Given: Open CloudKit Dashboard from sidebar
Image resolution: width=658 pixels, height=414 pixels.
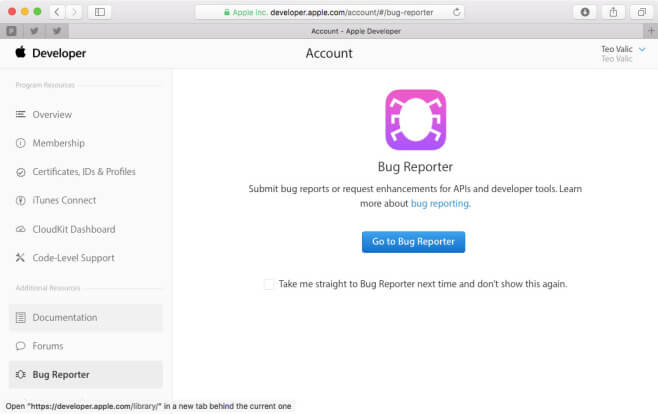Looking at the screenshot, I should pos(73,229).
